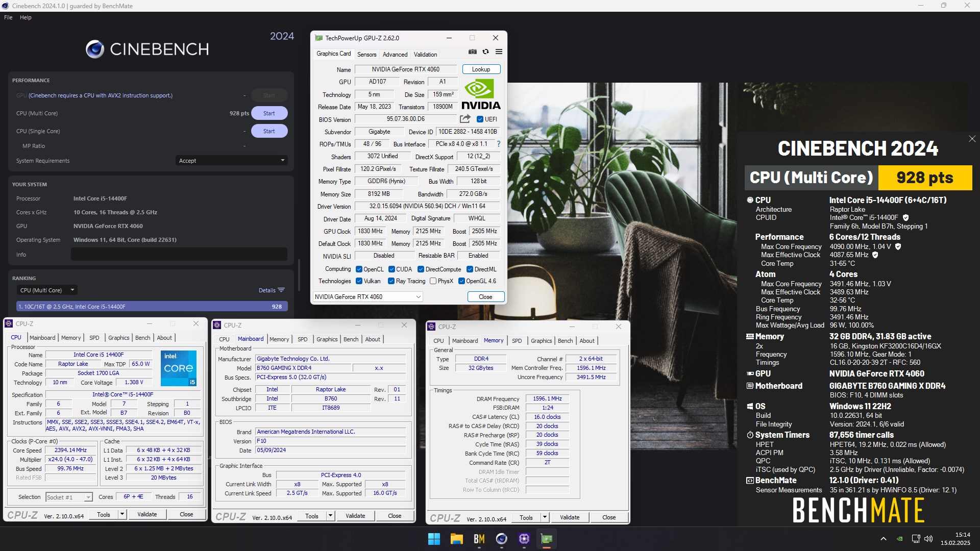Click ranking Details filter icon
The width and height of the screenshot is (980, 551).
point(281,290)
